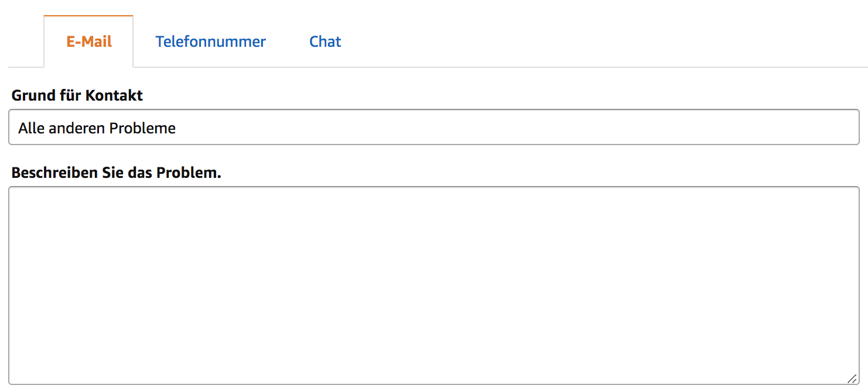Expand the 'Alle anderen Probleme' combo box
The image size is (868, 392).
434,127
